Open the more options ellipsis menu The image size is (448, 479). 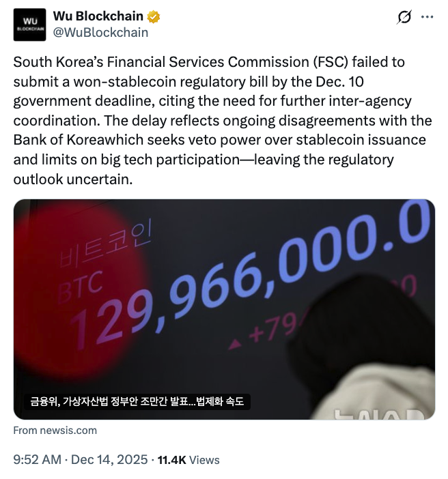pyautogui.click(x=428, y=18)
